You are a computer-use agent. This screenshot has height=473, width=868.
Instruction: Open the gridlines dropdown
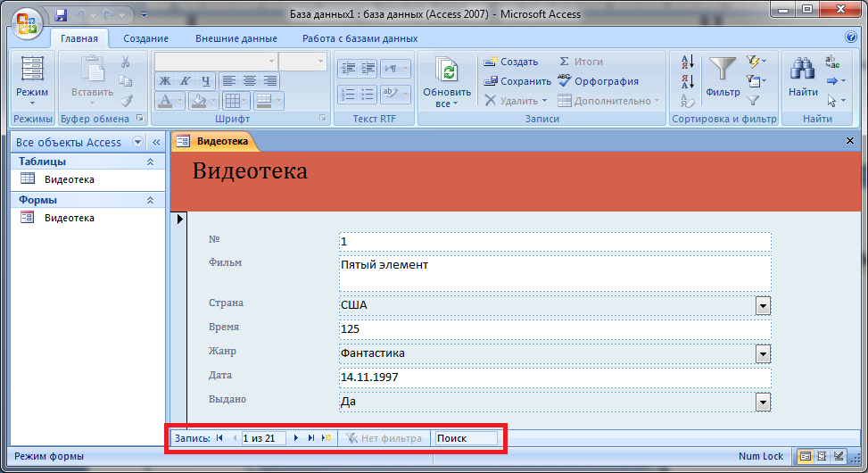click(244, 101)
